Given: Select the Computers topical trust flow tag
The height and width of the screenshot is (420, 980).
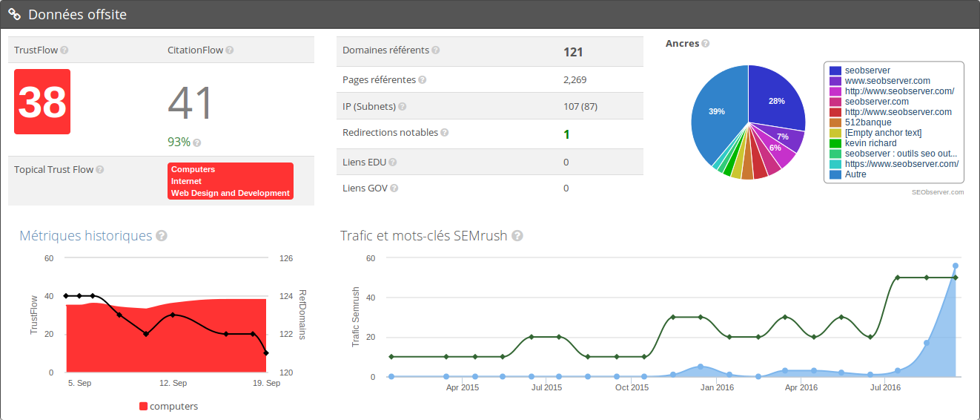Looking at the screenshot, I should pyautogui.click(x=193, y=170).
